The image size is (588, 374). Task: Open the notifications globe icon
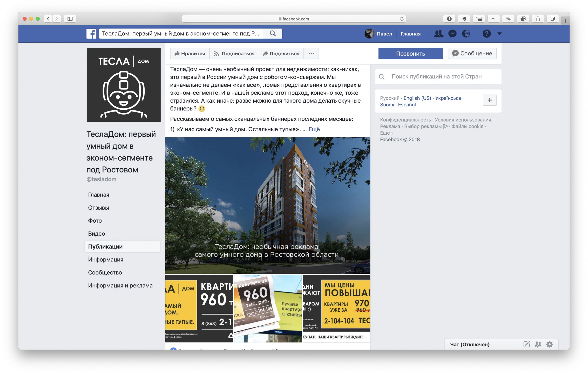(466, 33)
